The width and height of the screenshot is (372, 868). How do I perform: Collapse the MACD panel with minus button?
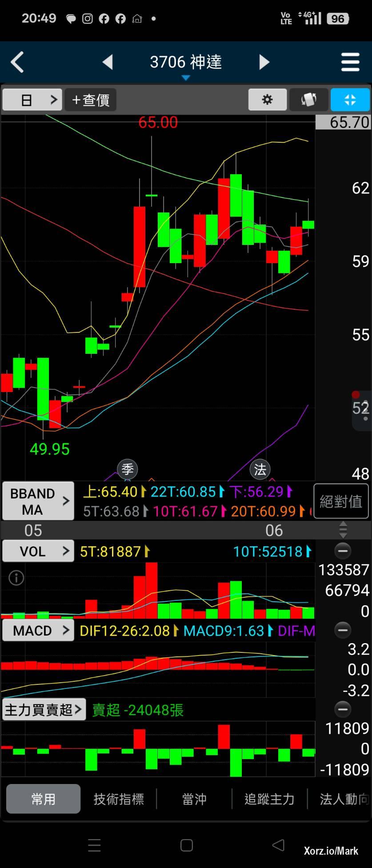(x=343, y=630)
